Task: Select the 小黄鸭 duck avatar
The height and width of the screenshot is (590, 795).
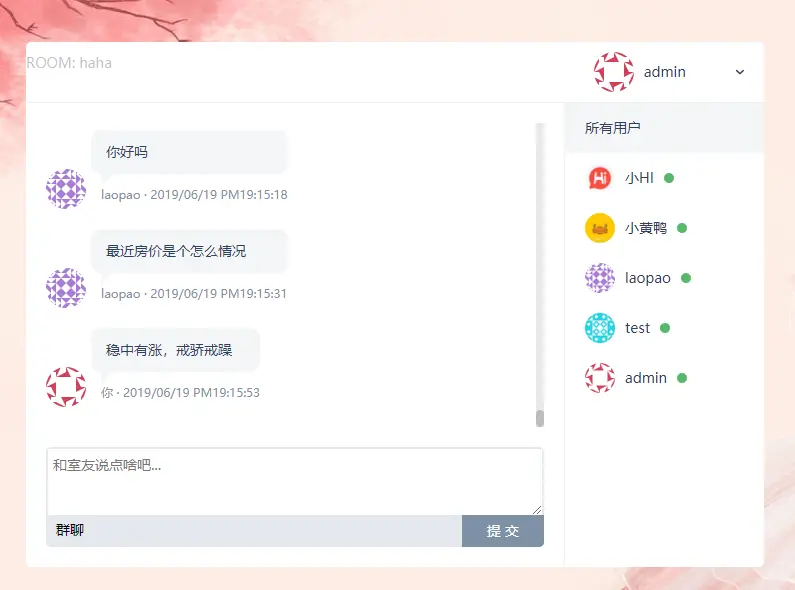Action: click(x=600, y=228)
